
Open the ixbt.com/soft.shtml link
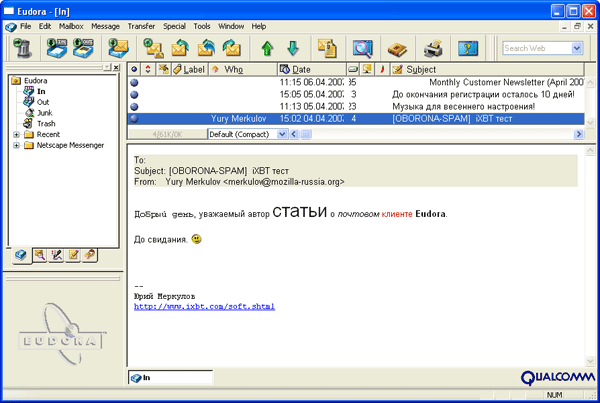(204, 307)
